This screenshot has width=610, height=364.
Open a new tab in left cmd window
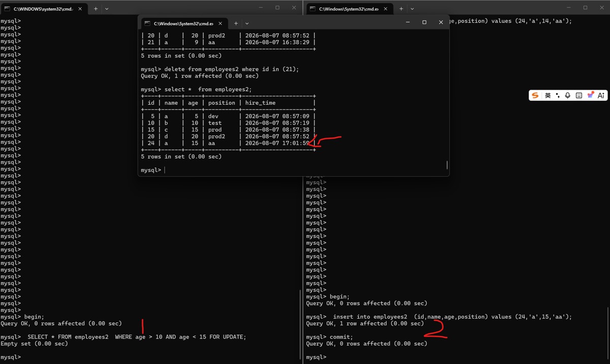(96, 9)
